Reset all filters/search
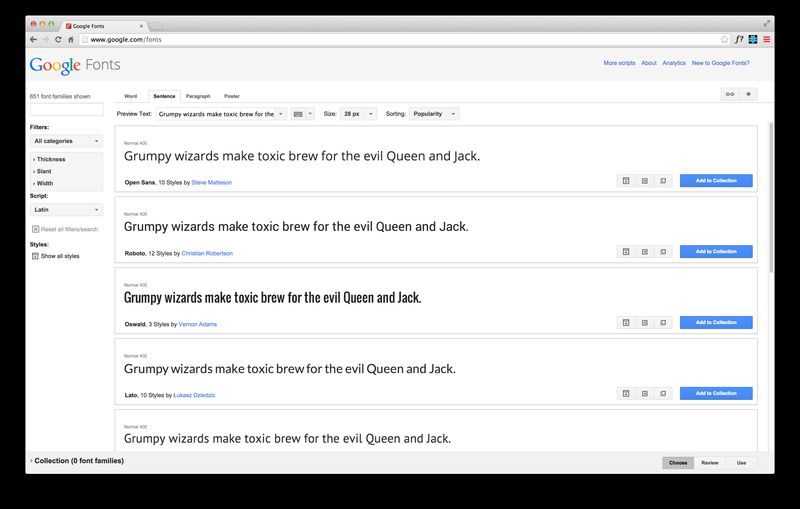800x509 pixels. point(65,229)
